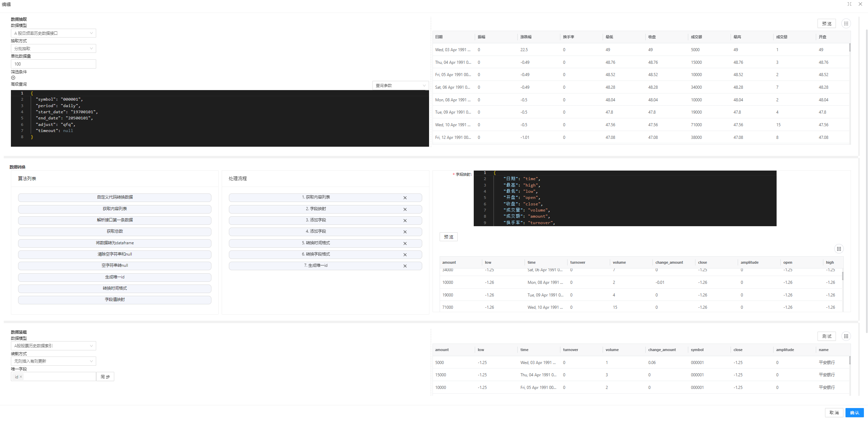The image size is (868, 421).
Task: Remove step 2 字段映射 from processing flow
Action: 405,209
